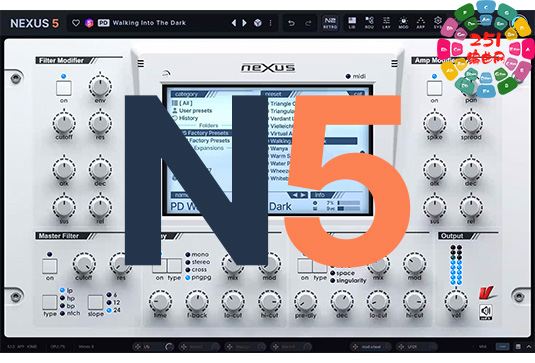Select the bp filter type
This screenshot has width=535, height=363.
point(67,306)
